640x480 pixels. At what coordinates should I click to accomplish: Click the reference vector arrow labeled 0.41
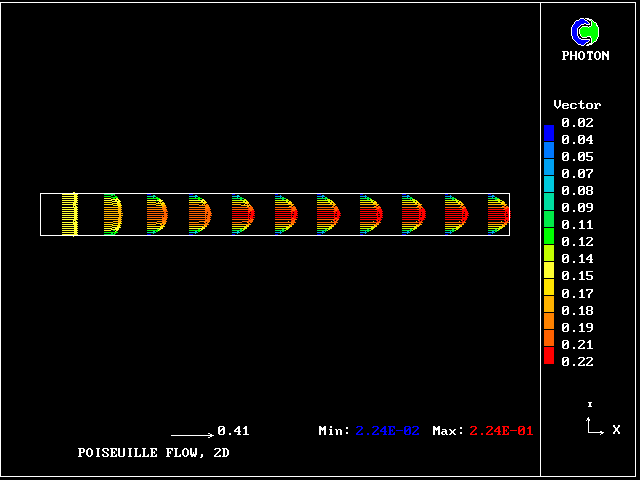192,435
